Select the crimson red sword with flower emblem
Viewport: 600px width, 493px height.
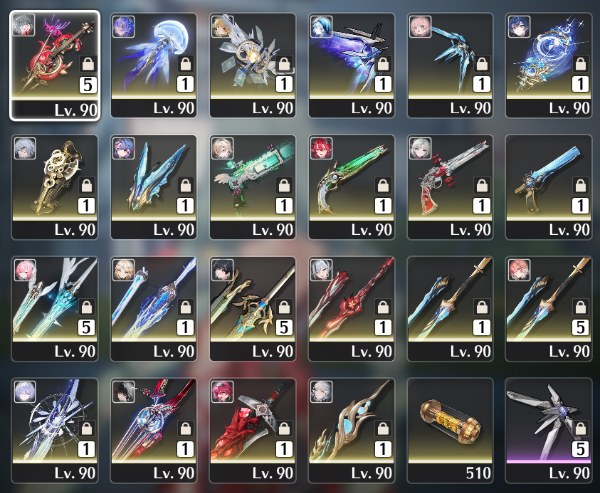(352, 309)
